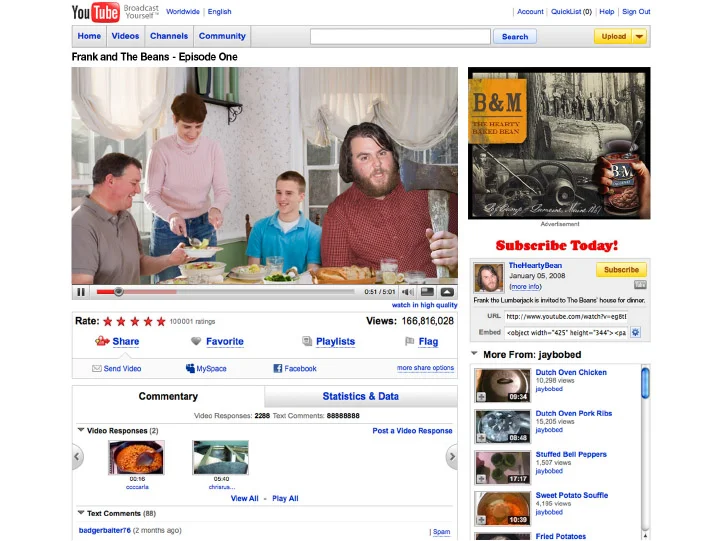Screen dimensions: 721x541
Task: Enter full screen mode icon
Action: [447, 292]
